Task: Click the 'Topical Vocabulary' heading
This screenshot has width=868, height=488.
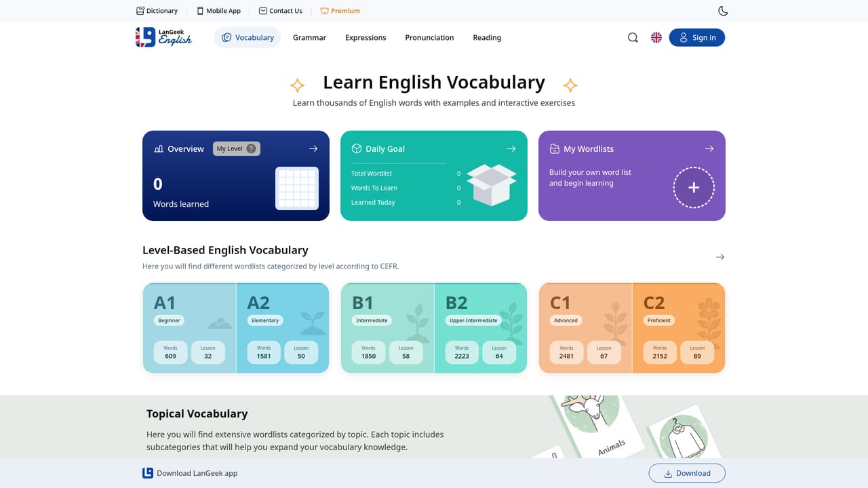Action: click(x=197, y=413)
